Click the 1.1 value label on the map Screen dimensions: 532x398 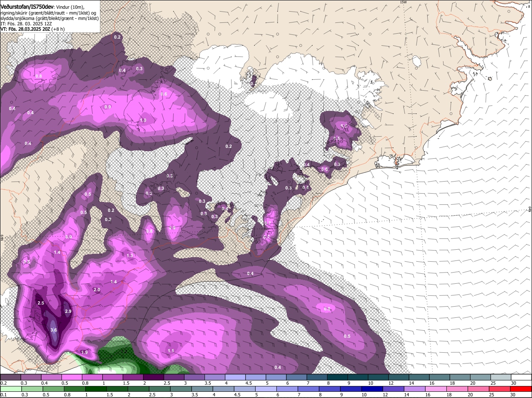(x=171, y=351)
